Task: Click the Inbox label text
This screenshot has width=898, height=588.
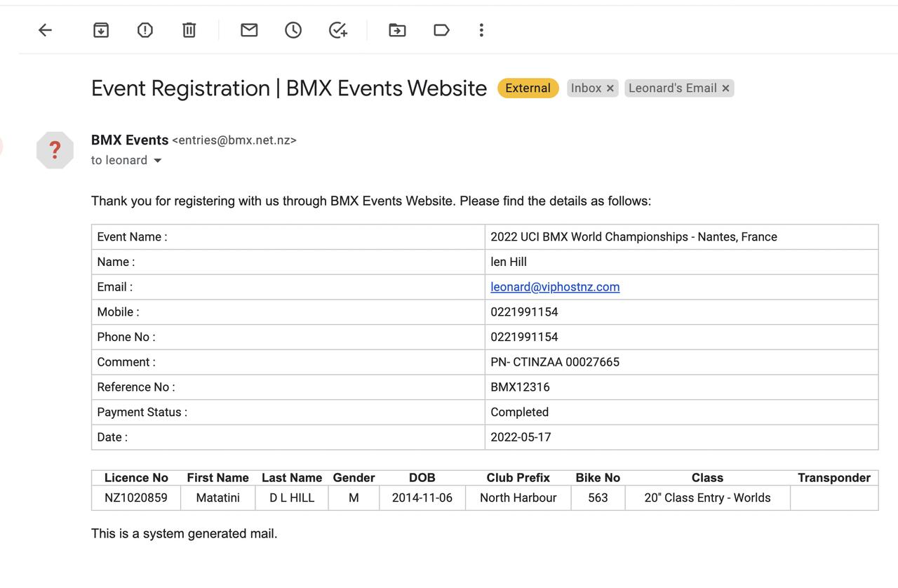Action: click(586, 88)
